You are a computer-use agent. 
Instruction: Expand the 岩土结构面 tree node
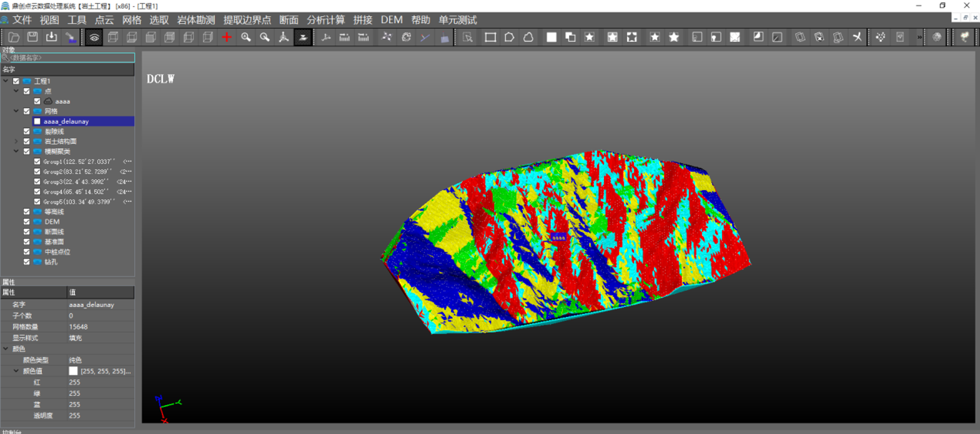point(16,141)
